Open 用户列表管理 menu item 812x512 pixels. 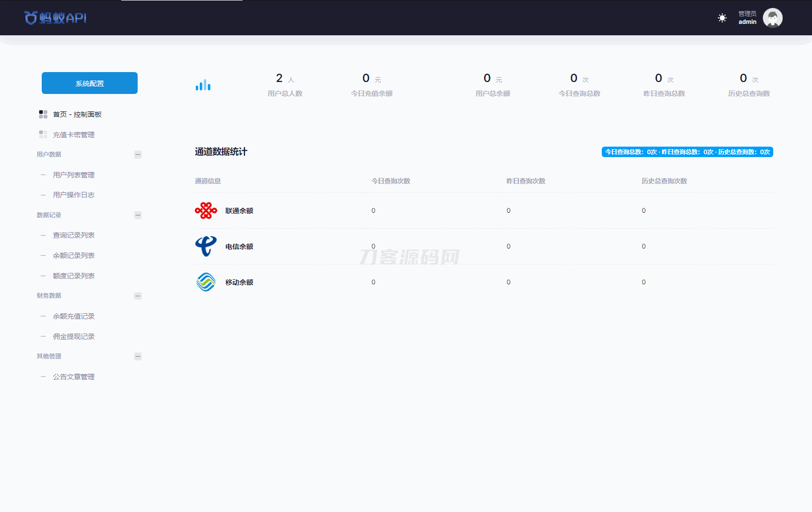coord(74,175)
